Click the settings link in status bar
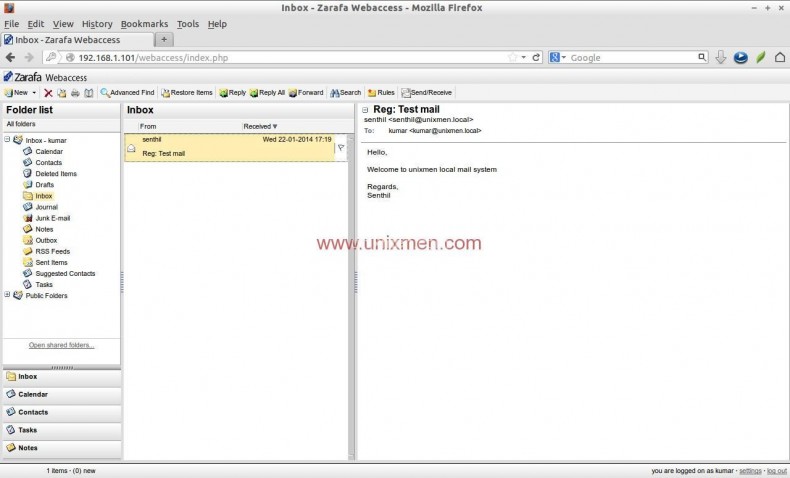Image resolution: width=790 pixels, height=478 pixels. [x=750, y=471]
